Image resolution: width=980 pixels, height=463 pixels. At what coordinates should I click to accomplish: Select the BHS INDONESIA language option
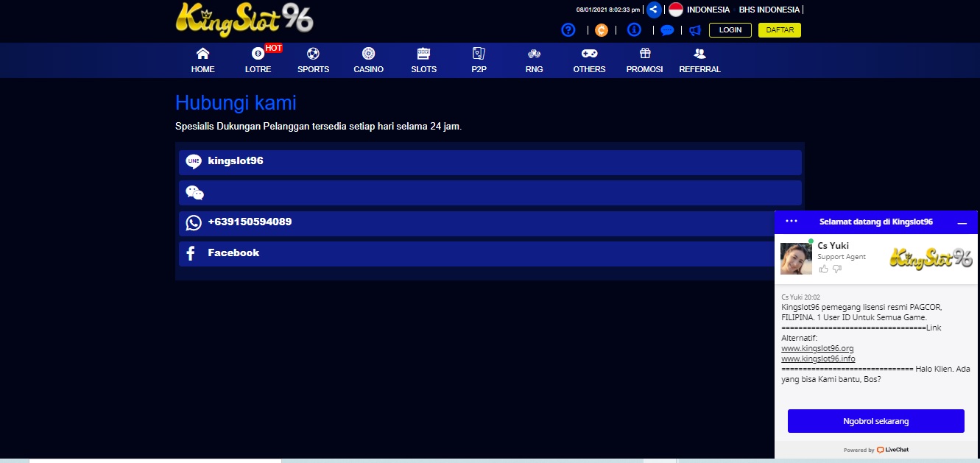(x=769, y=10)
